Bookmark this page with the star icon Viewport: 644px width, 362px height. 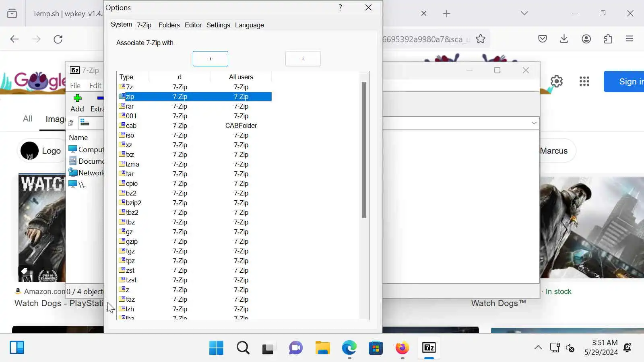click(481, 39)
